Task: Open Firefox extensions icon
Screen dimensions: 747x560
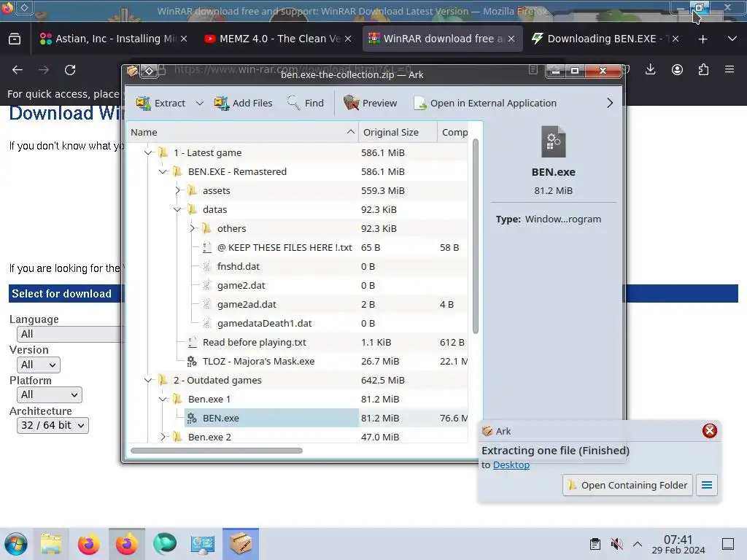Action: pos(703,70)
